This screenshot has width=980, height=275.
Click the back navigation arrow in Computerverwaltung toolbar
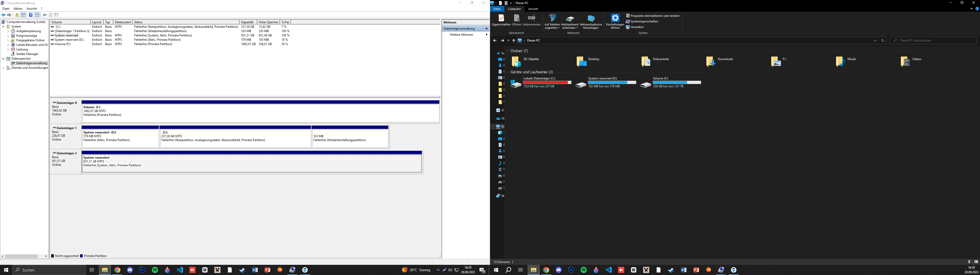[x=3, y=15]
